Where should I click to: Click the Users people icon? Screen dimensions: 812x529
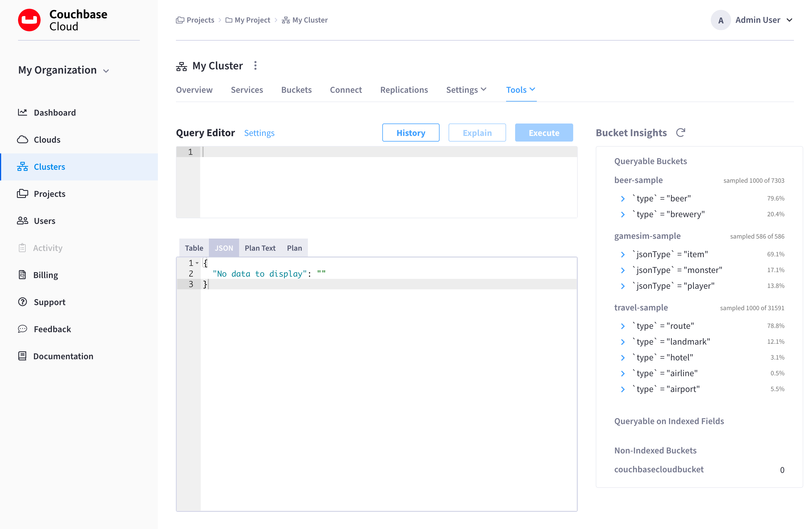tap(23, 221)
